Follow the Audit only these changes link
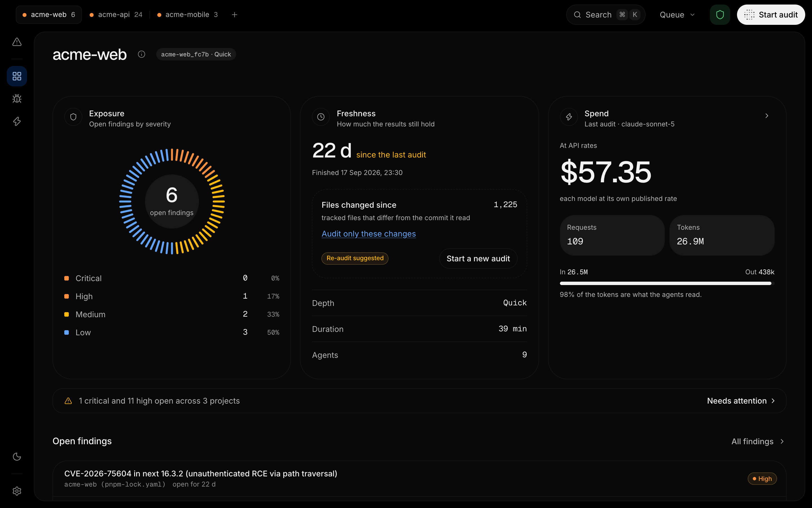Screen dimensions: 812x508 click(x=369, y=234)
